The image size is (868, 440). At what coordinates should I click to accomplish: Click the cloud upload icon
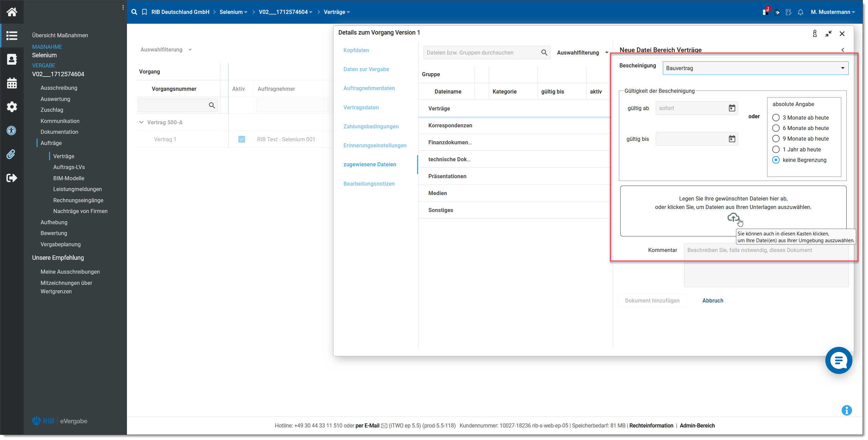[x=733, y=217]
